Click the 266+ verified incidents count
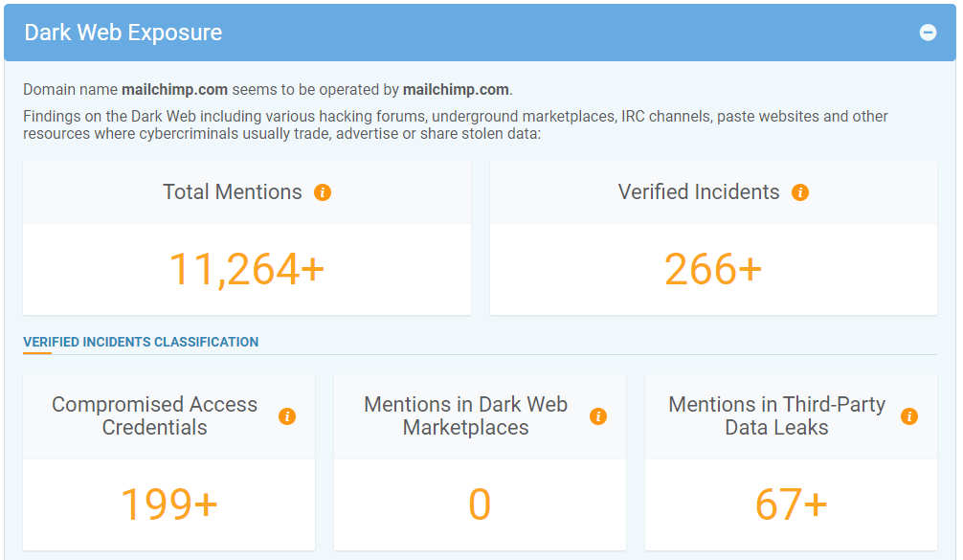 coord(713,269)
